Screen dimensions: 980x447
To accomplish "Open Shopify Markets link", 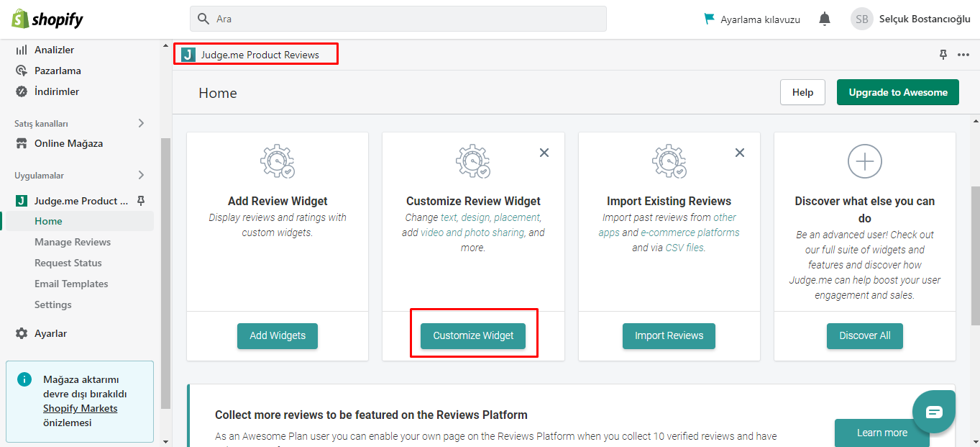I will tap(80, 408).
